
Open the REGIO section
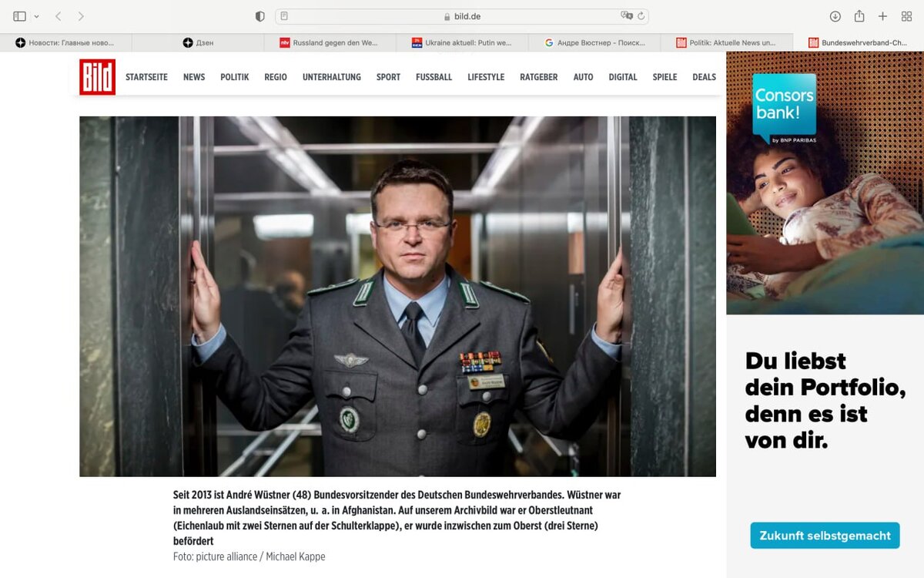tap(276, 77)
